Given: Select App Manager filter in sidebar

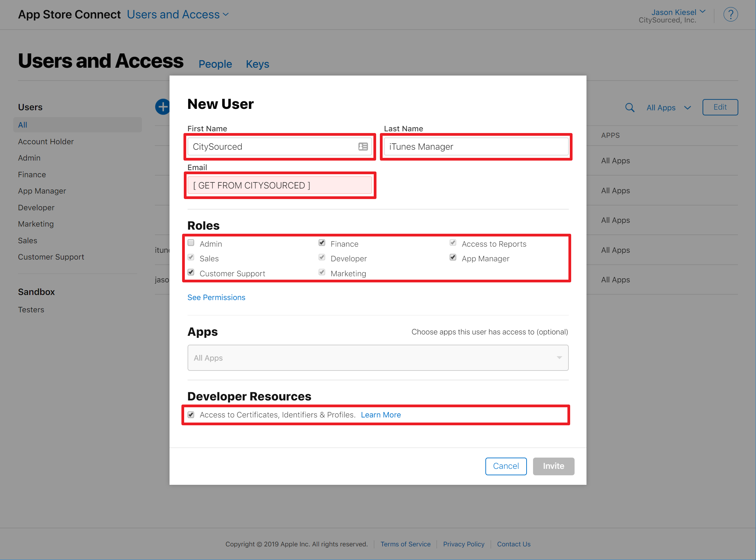Looking at the screenshot, I should click(42, 191).
